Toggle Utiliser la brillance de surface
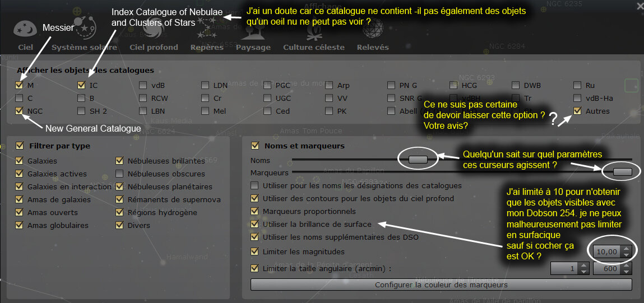Viewport: 644px width, 303px height. coord(254,224)
